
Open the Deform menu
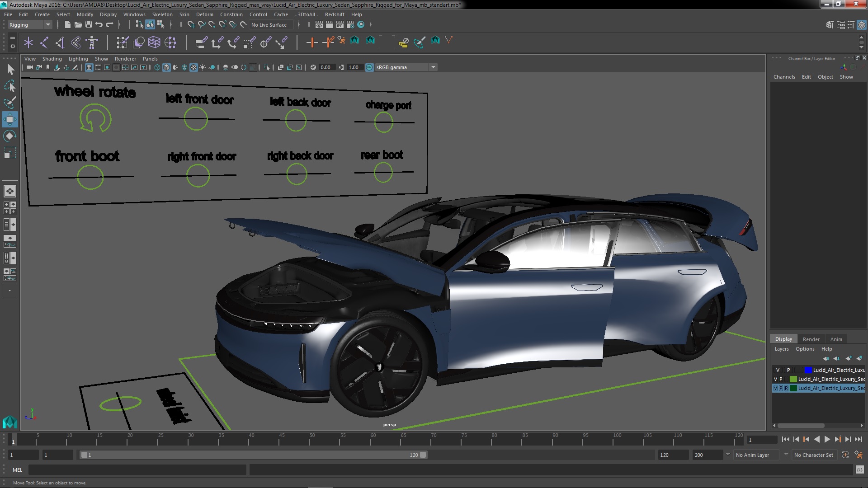[x=204, y=14]
